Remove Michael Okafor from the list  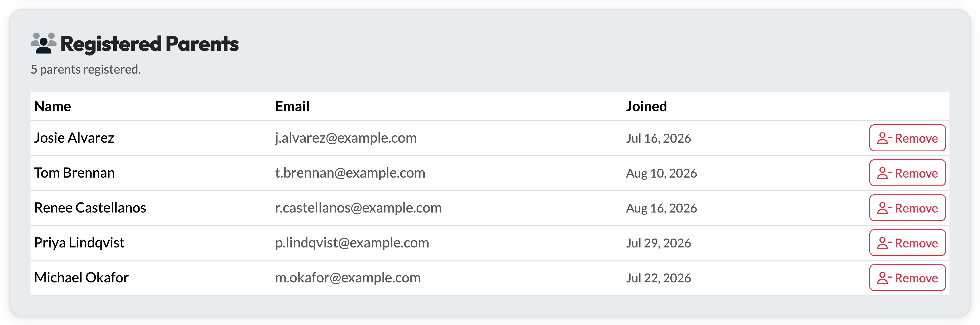tap(907, 278)
